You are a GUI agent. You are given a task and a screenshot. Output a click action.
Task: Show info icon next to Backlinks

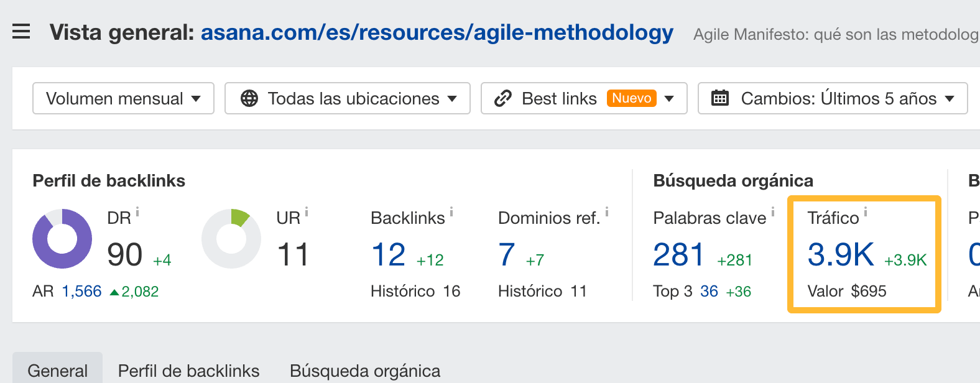click(451, 212)
